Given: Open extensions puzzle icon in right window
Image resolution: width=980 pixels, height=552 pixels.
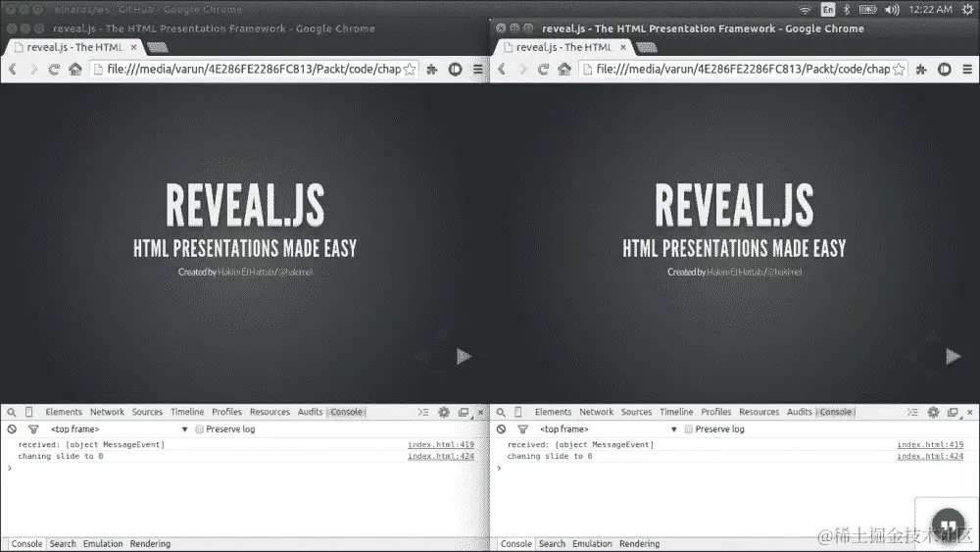Looking at the screenshot, I should tap(921, 70).
